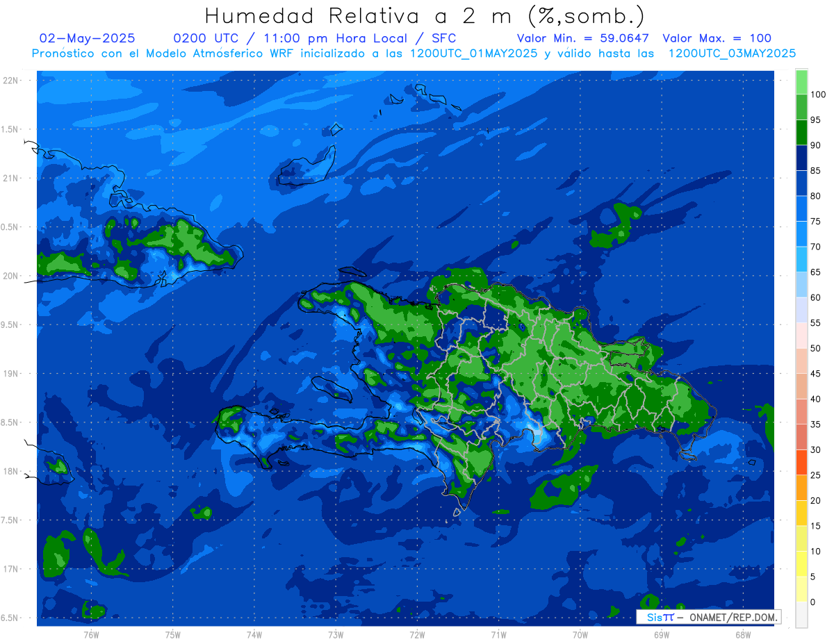This screenshot has width=834, height=644.
Task: Select the colorbar value "65"
Action: pos(815,272)
